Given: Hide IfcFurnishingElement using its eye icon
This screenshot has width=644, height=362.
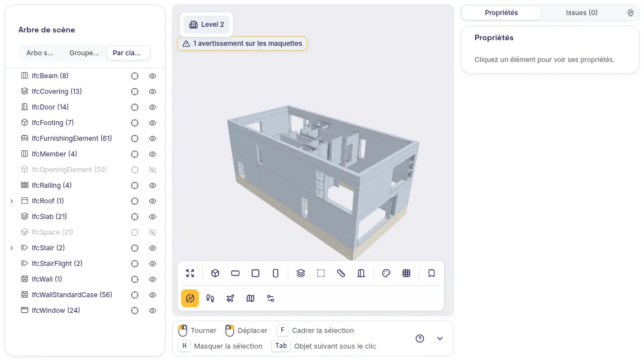Looking at the screenshot, I should (x=153, y=139).
